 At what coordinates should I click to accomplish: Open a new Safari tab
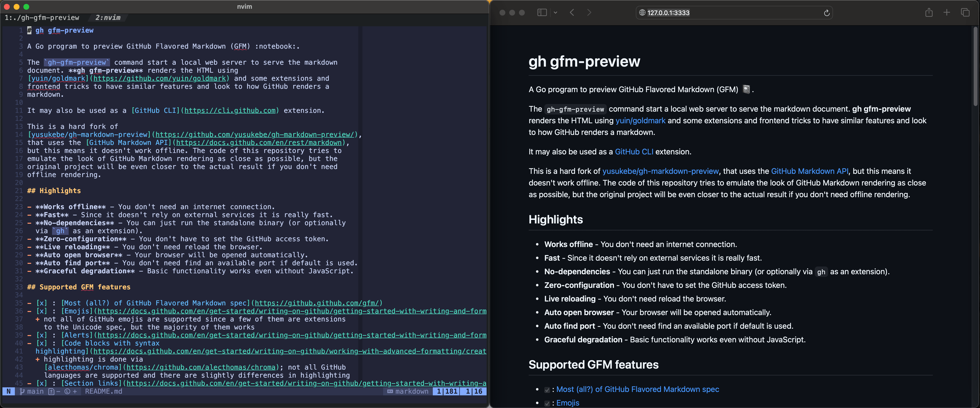pos(946,13)
